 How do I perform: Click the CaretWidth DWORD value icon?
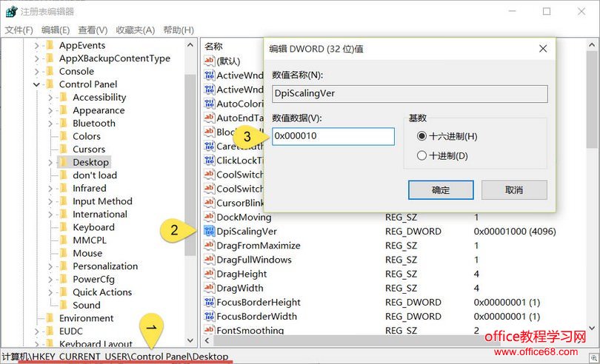(x=210, y=146)
